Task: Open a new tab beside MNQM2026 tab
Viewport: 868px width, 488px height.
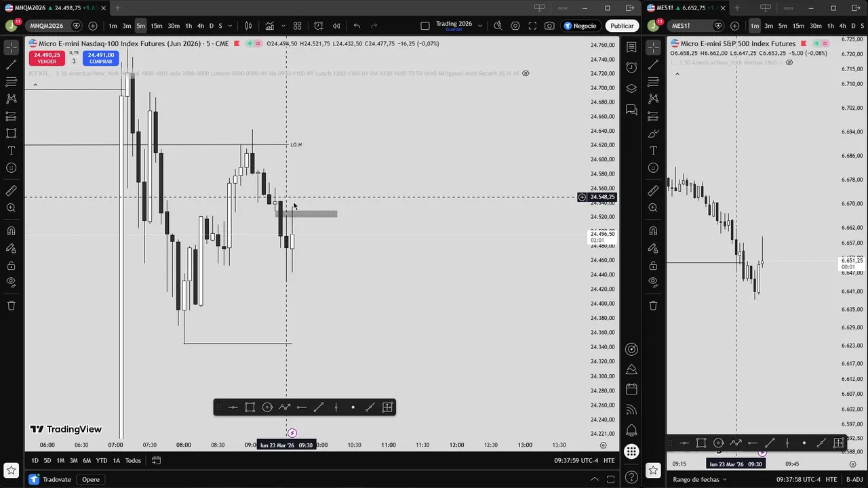Action: [x=117, y=8]
